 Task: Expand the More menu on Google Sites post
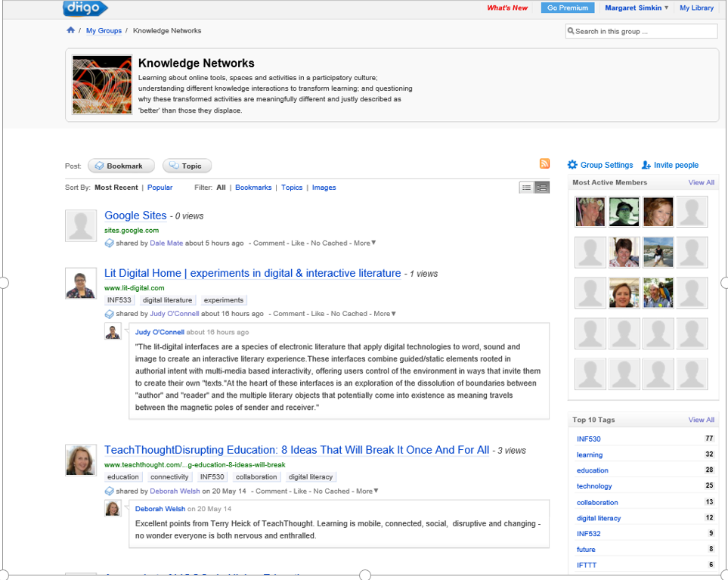tap(364, 243)
